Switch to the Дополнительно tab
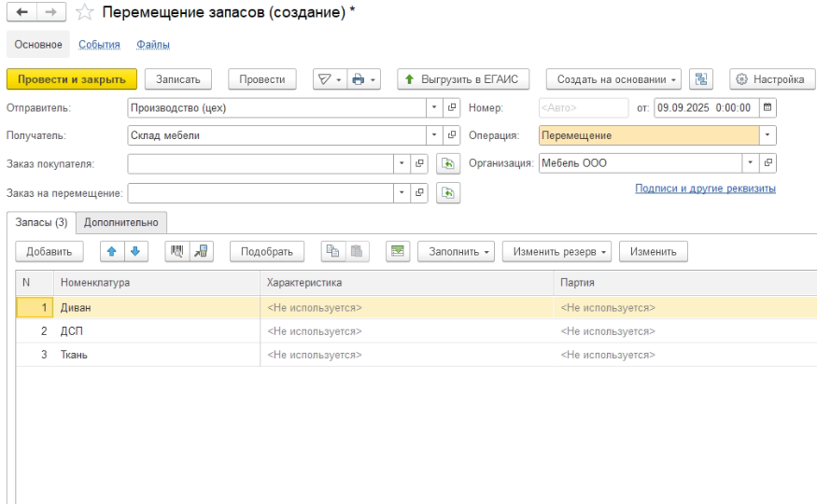The width and height of the screenshot is (817, 504). click(120, 222)
